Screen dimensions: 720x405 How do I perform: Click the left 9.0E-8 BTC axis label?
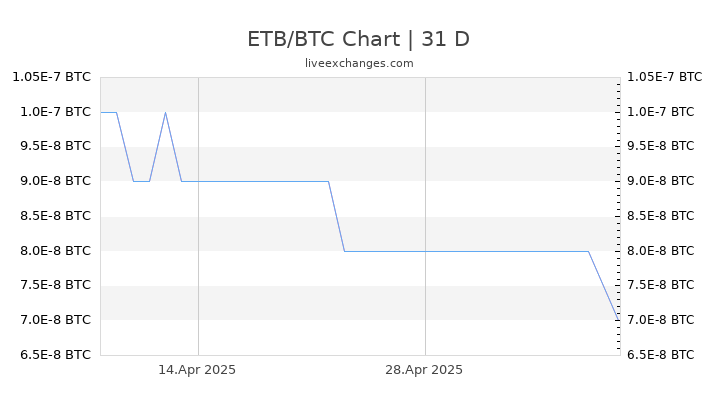coord(56,181)
